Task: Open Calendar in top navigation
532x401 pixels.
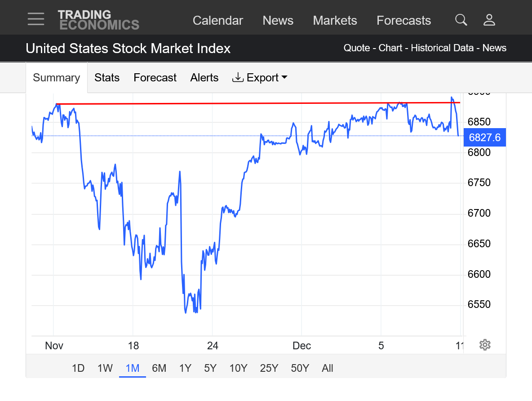Action: pos(218,21)
